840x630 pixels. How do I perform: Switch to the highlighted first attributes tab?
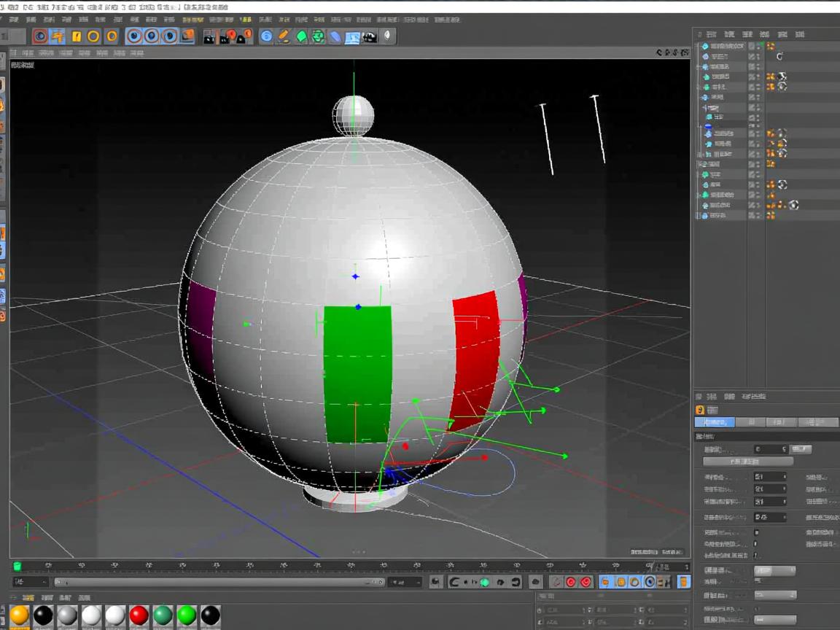pos(715,422)
